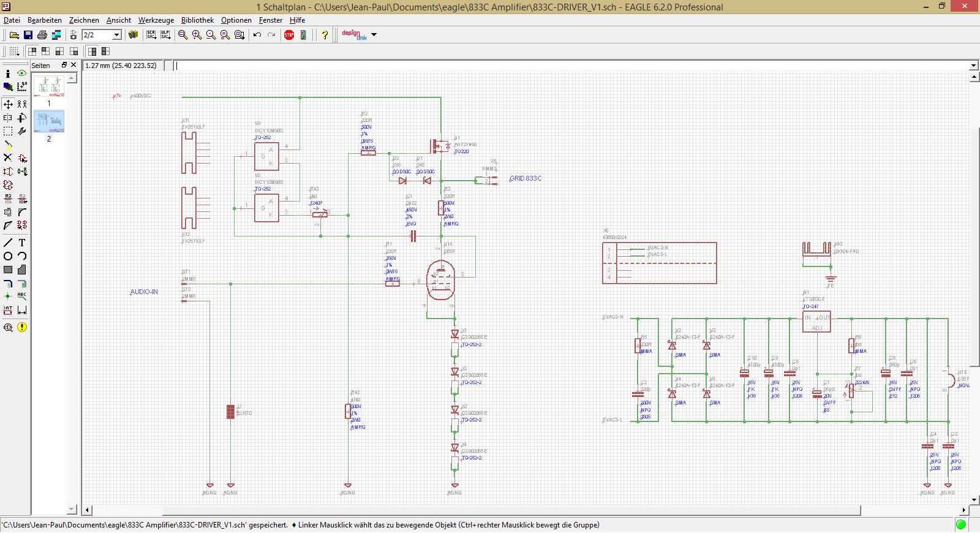Undock the Seiten panel with float button
The height and width of the screenshot is (533, 980).
coord(64,65)
